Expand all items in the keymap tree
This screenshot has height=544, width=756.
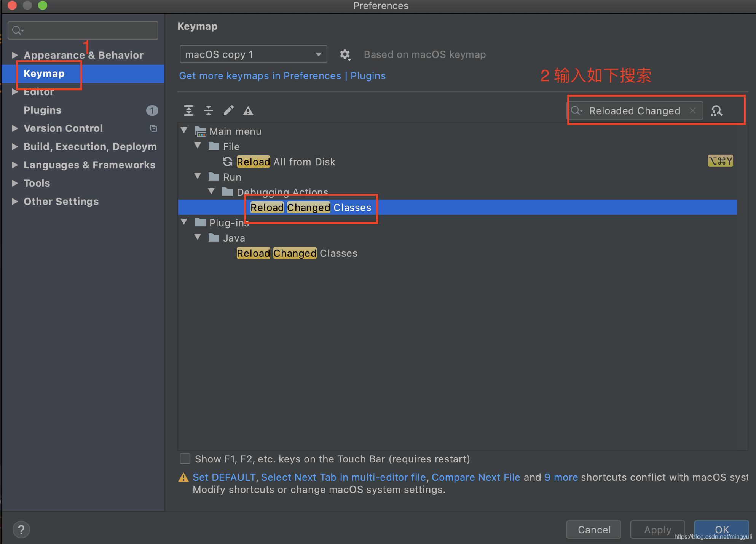(x=189, y=110)
